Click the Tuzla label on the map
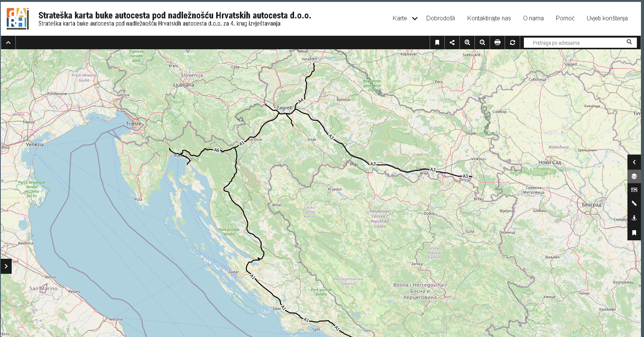The width and height of the screenshot is (644, 337). coord(469,232)
